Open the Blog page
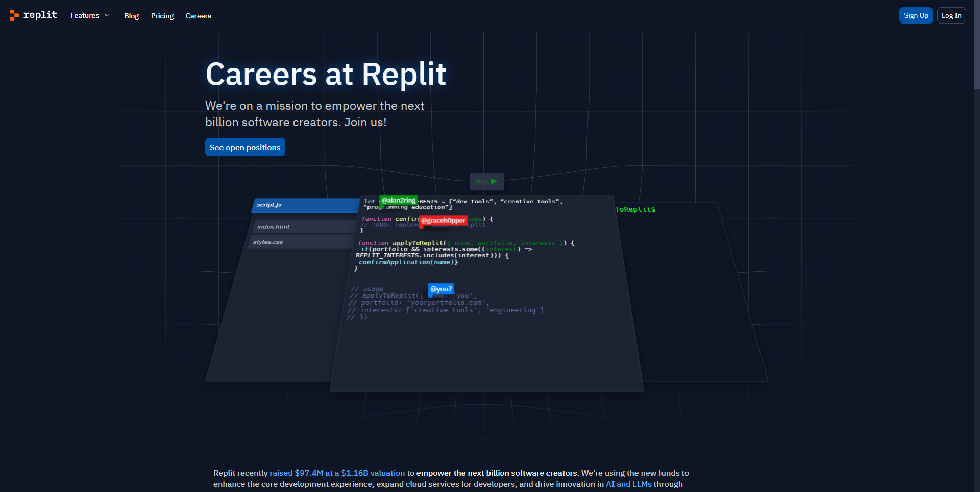Viewport: 980px width, 492px height. (x=131, y=16)
